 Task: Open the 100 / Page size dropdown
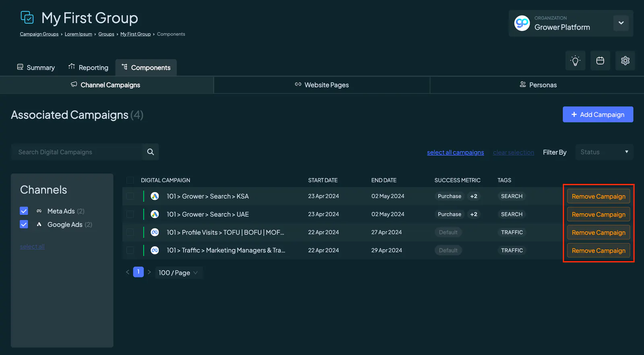click(178, 272)
